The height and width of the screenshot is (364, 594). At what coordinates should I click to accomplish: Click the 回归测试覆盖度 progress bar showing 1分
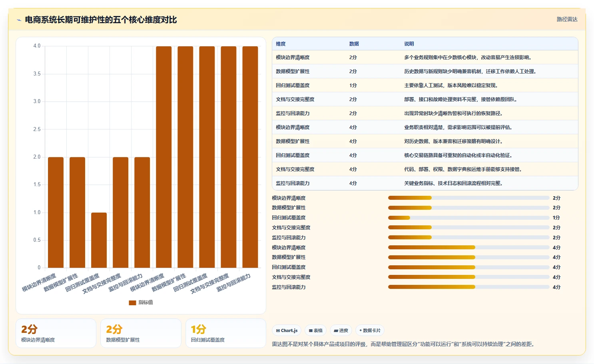[x=468, y=218]
